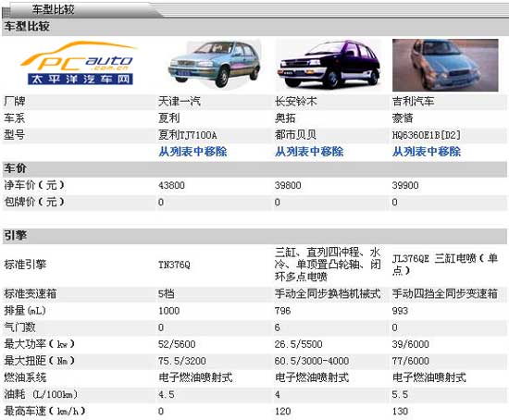Click the 型号 row label
This screenshot has height=420, width=509.
tap(14, 135)
